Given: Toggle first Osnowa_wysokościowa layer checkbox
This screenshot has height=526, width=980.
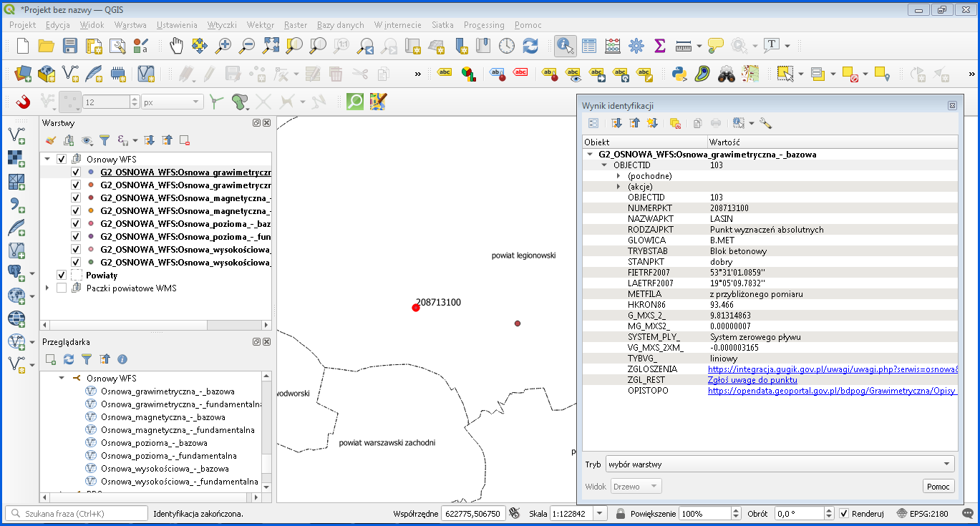Looking at the screenshot, I should coord(76,249).
